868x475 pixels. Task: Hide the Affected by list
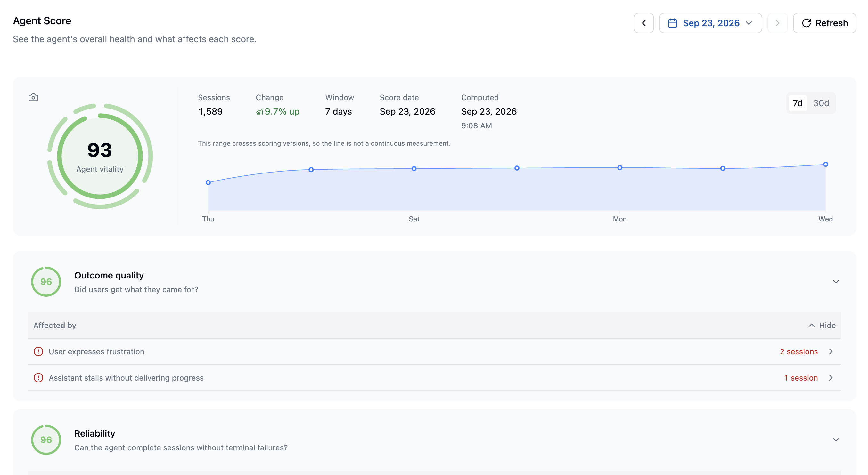click(822, 325)
